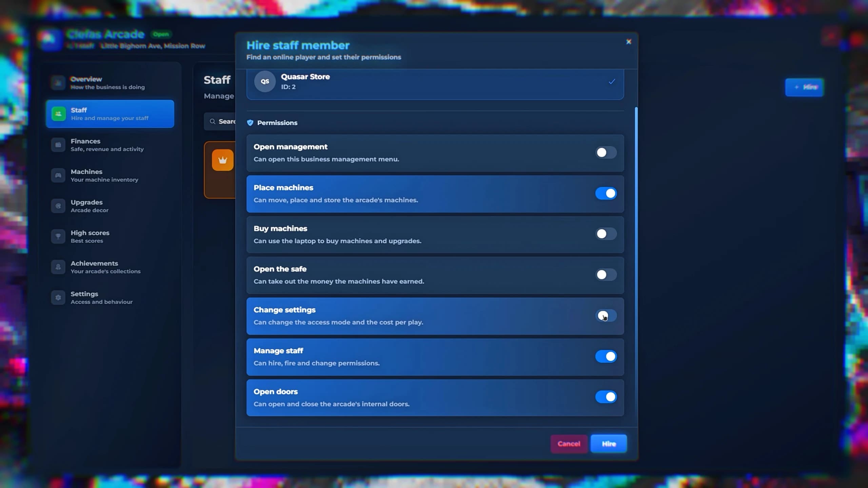Click the orange crown owner icon
Viewport: 868px width, 488px height.
pyautogui.click(x=223, y=160)
